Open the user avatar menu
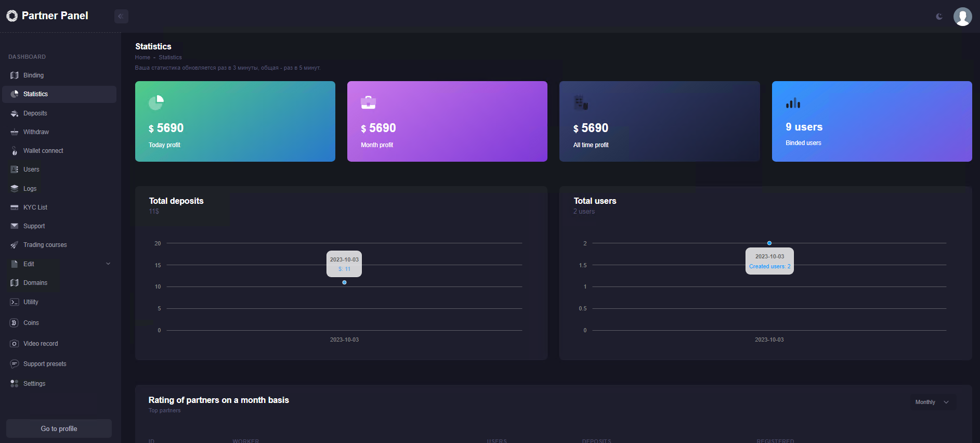 click(962, 17)
